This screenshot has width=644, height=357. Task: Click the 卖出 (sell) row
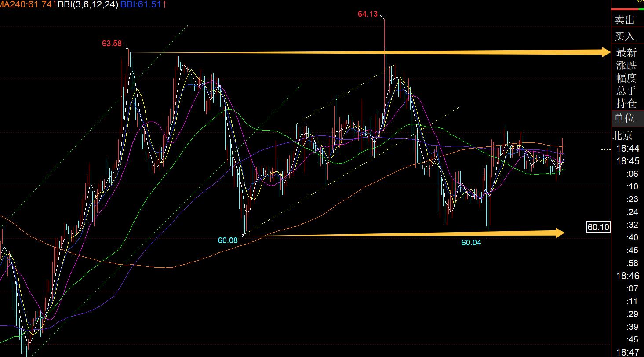click(625, 20)
